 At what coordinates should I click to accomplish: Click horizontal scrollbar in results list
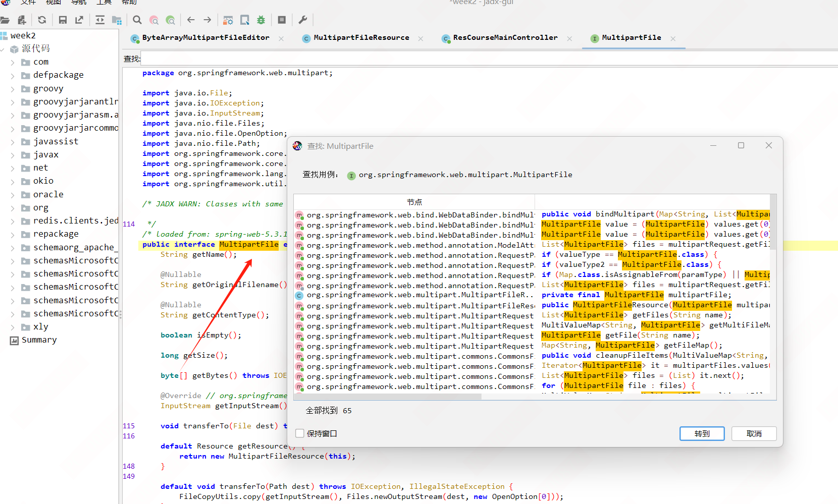click(x=388, y=397)
